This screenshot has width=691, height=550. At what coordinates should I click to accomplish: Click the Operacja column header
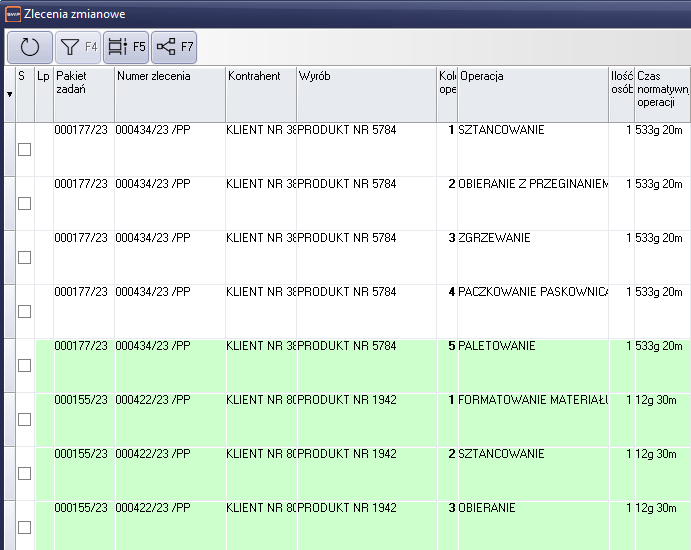pyautogui.click(x=532, y=77)
